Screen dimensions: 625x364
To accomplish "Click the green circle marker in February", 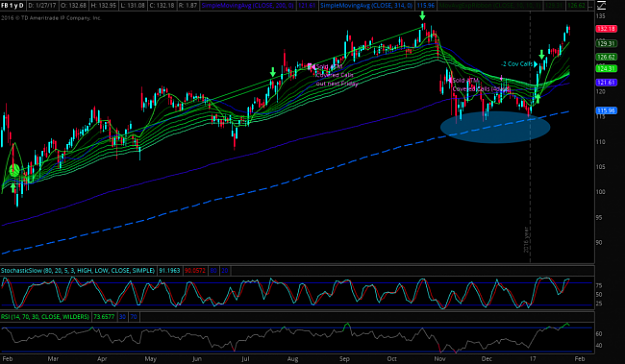I will (14, 171).
